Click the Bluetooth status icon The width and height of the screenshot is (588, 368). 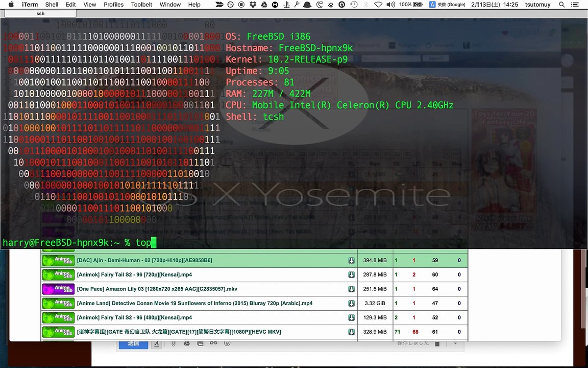[366, 5]
